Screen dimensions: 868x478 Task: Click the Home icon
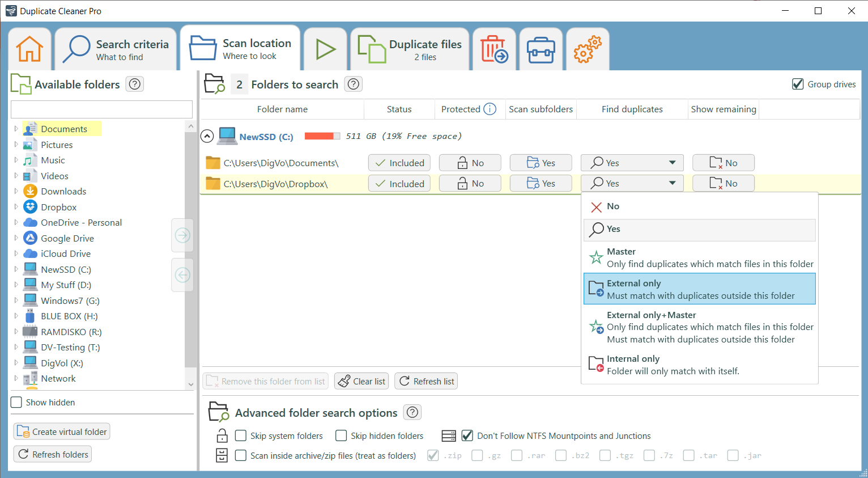click(x=29, y=49)
